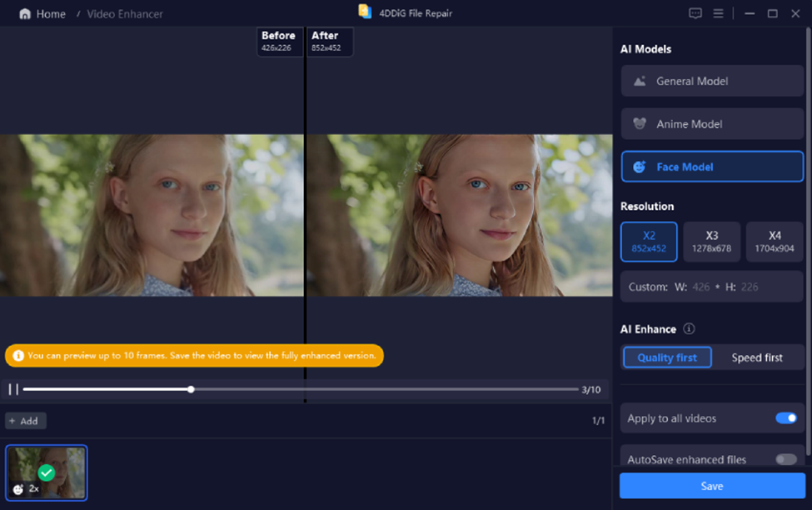Click the After preview image
812x510 pixels.
tap(460, 216)
